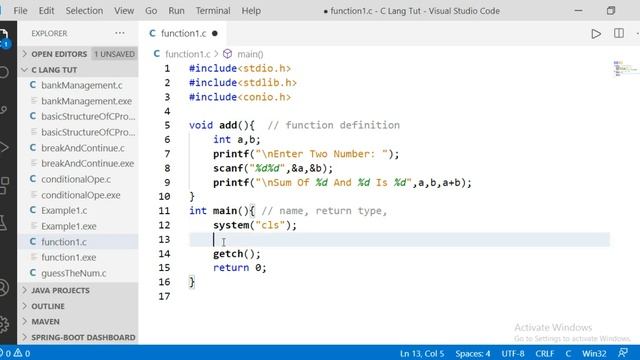Select function1.c in file explorer
The width and height of the screenshot is (640, 360).
64,242
